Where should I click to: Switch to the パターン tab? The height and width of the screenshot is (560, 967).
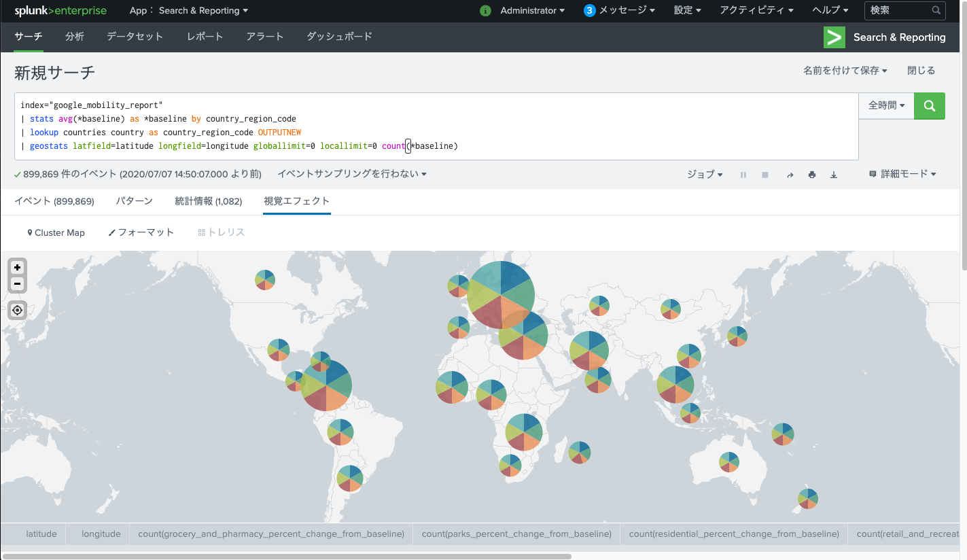coord(134,201)
